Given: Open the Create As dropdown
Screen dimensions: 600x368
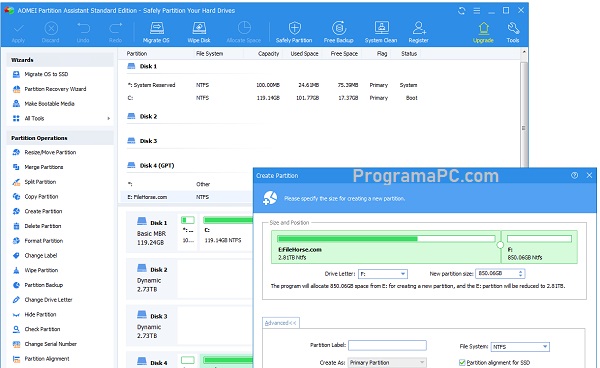Looking at the screenshot, I should [387, 362].
